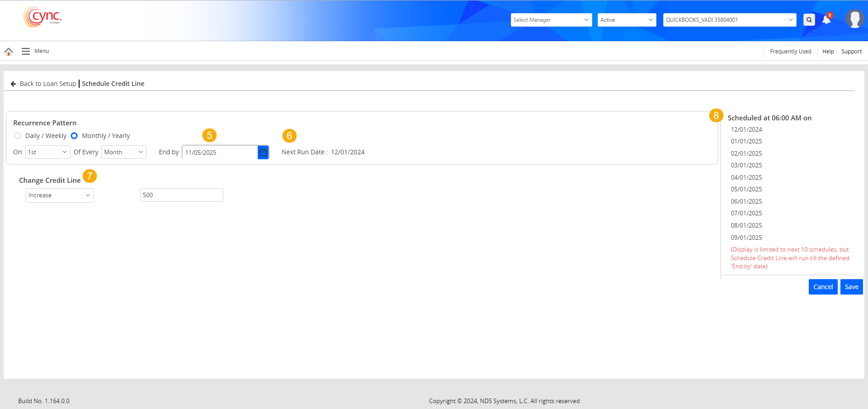Open the Frequently Used menu
The width and height of the screenshot is (868, 409).
[790, 52]
